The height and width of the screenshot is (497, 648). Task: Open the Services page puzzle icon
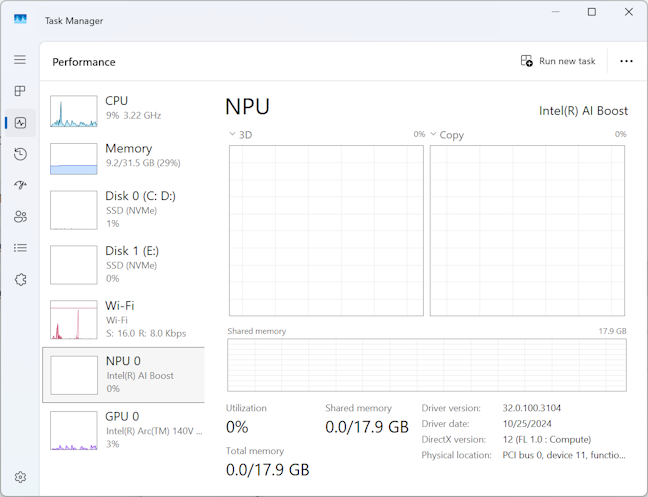(20, 280)
